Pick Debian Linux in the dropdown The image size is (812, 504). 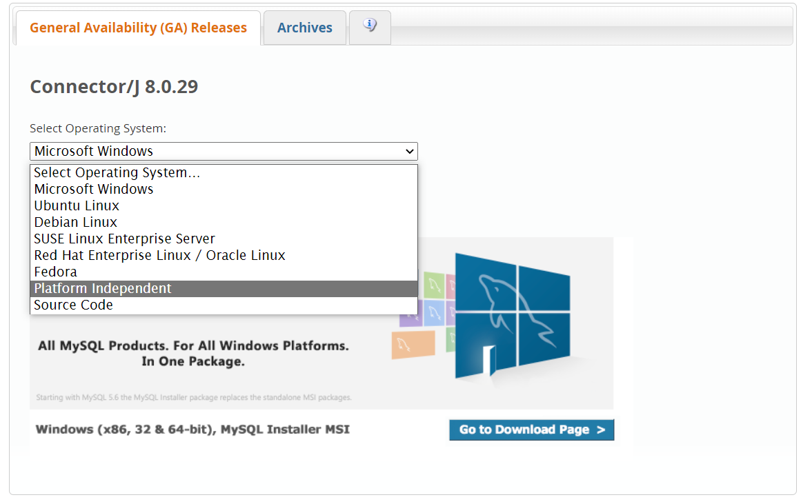224,222
